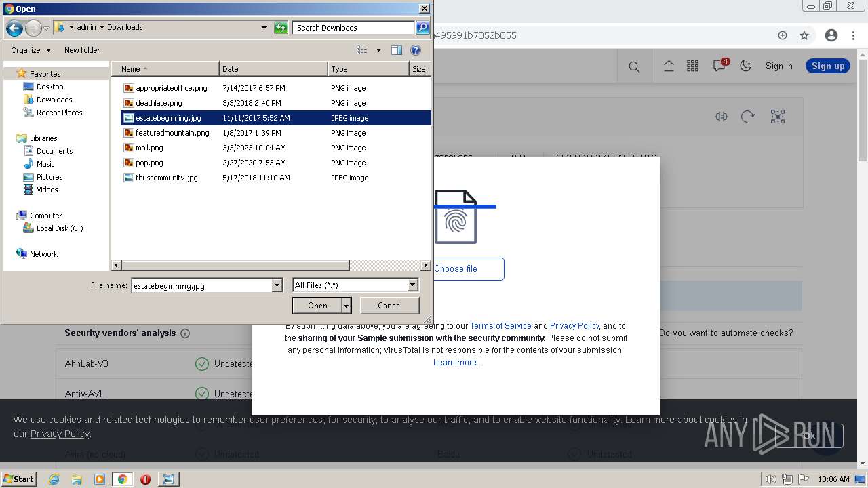Select the file thuscommunity.jpg
This screenshot has height=488, width=868.
(166, 178)
